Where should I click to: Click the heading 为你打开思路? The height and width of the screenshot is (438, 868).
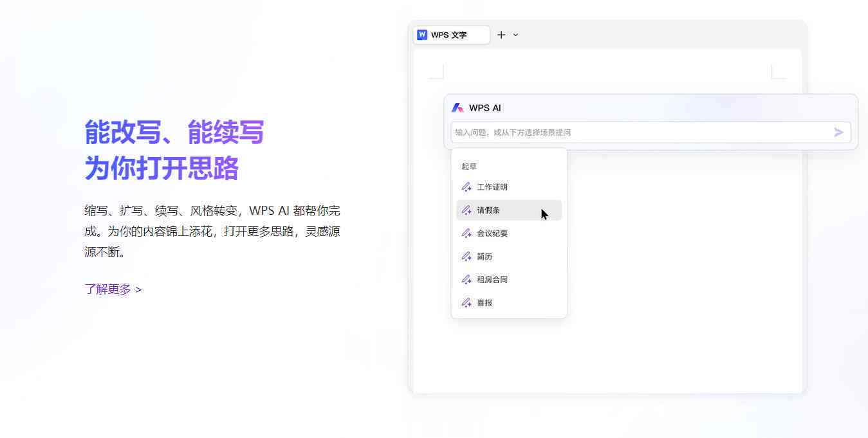pyautogui.click(x=162, y=169)
